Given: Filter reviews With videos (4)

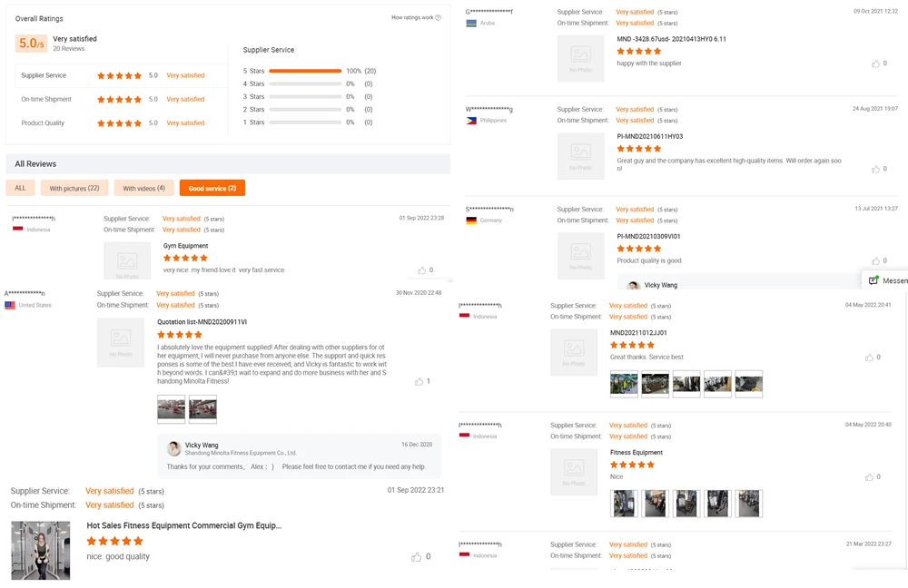Looking at the screenshot, I should tap(143, 188).
